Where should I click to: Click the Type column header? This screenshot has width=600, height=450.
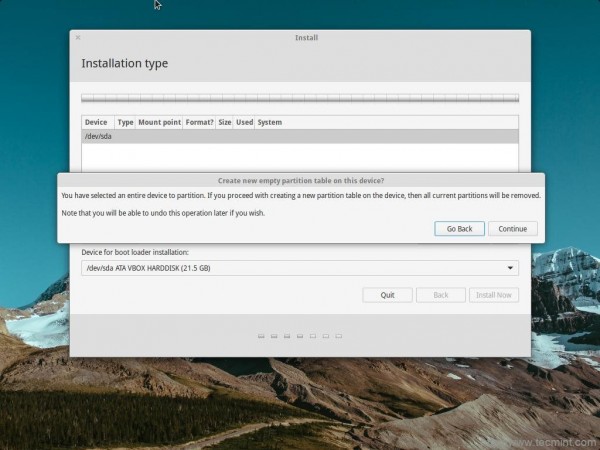(x=125, y=122)
